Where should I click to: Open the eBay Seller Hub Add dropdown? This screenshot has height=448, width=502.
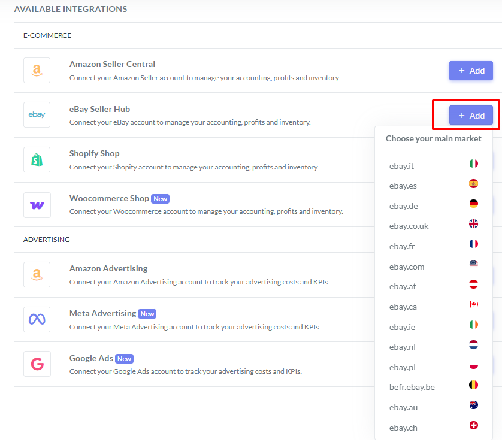[x=471, y=116]
